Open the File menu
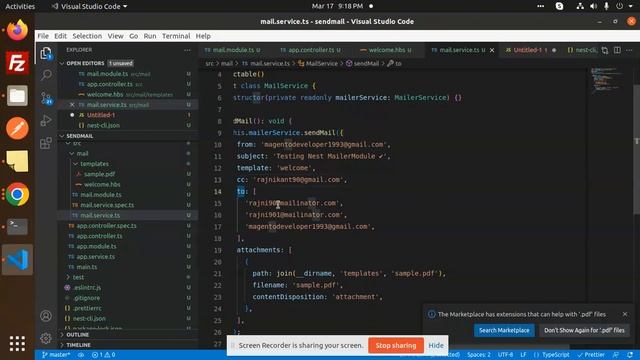This screenshot has width=640, height=360. coord(43,36)
